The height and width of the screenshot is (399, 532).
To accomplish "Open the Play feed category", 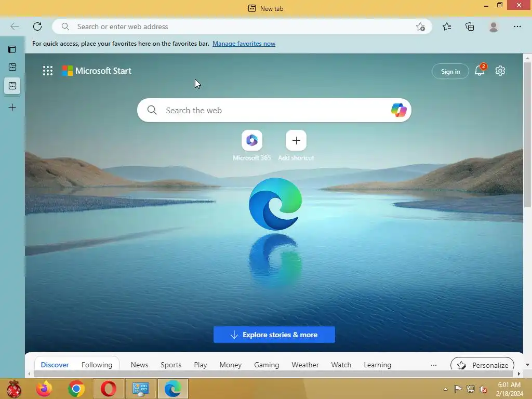I will pos(201,365).
